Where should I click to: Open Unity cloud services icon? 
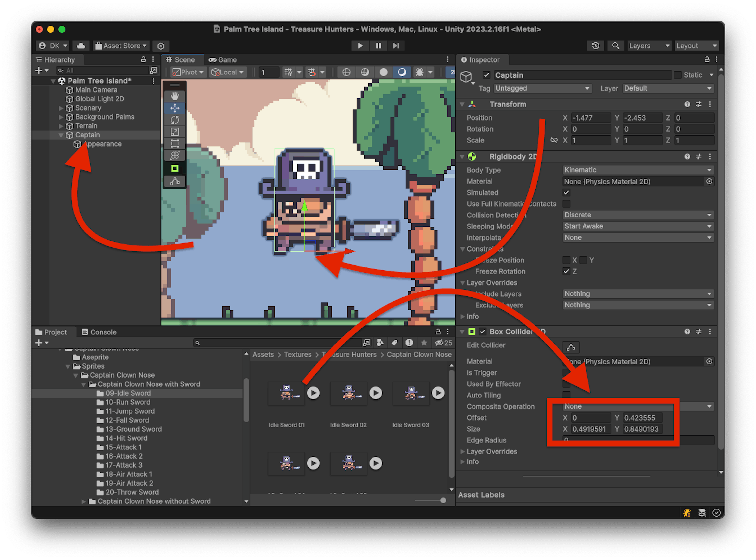[x=81, y=46]
